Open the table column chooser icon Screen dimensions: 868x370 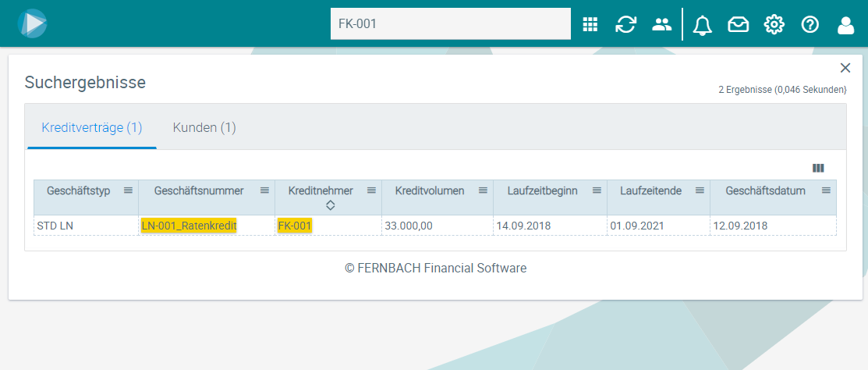(818, 168)
